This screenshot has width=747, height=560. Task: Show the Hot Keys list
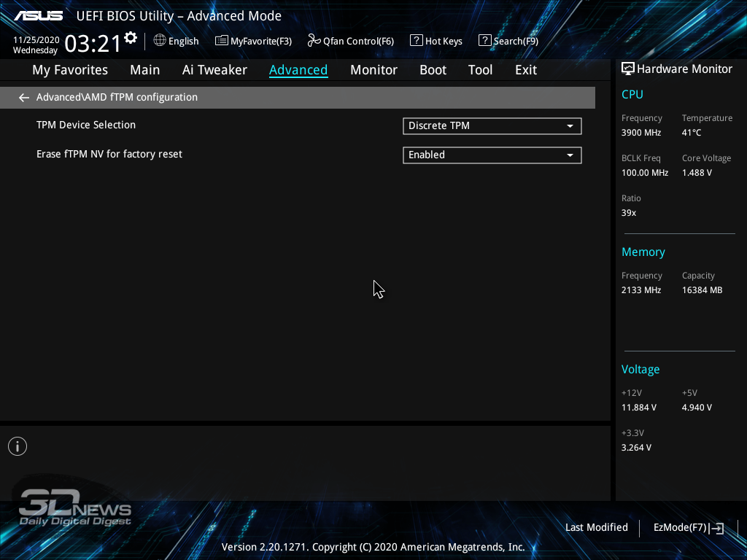pyautogui.click(x=436, y=41)
